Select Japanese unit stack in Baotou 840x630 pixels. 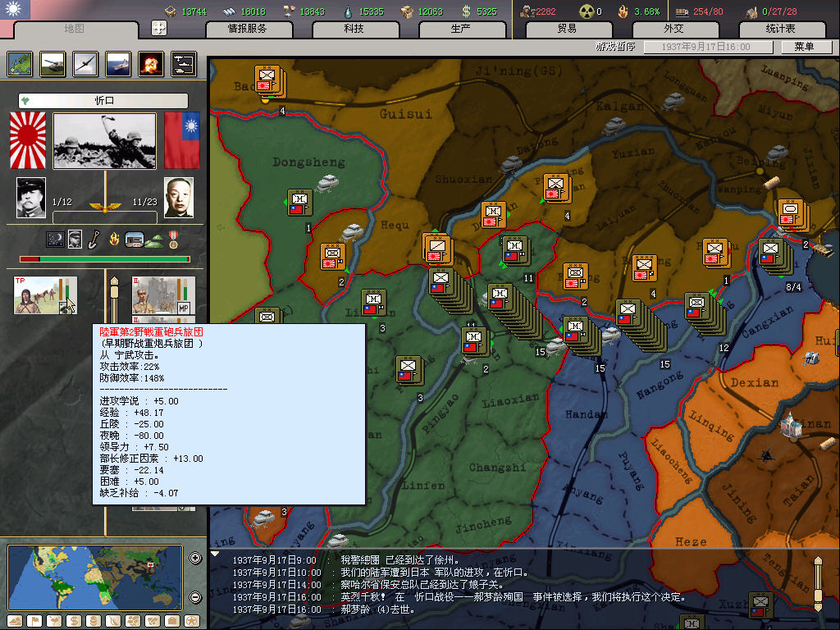(270, 81)
